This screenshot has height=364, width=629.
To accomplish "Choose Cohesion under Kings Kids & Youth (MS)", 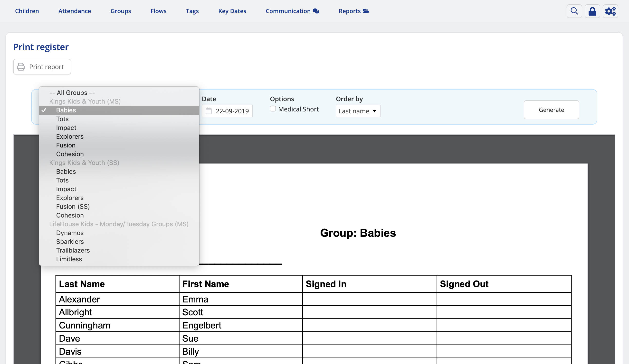I will [119, 154].
